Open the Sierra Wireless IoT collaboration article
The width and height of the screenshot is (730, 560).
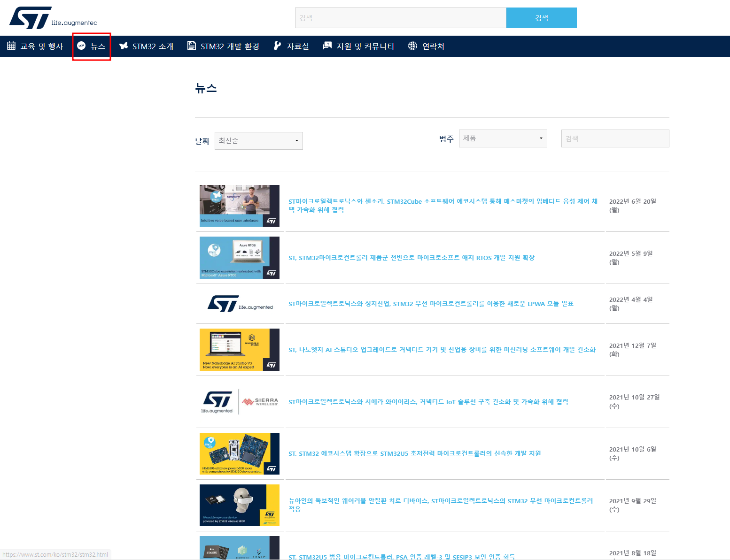(x=428, y=402)
